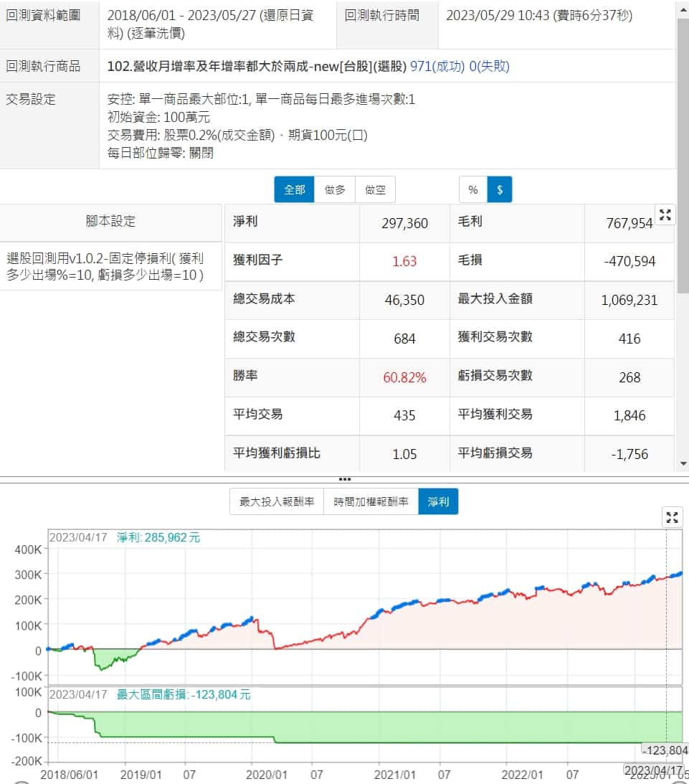Open the 971(成功) results link

pos(437,67)
